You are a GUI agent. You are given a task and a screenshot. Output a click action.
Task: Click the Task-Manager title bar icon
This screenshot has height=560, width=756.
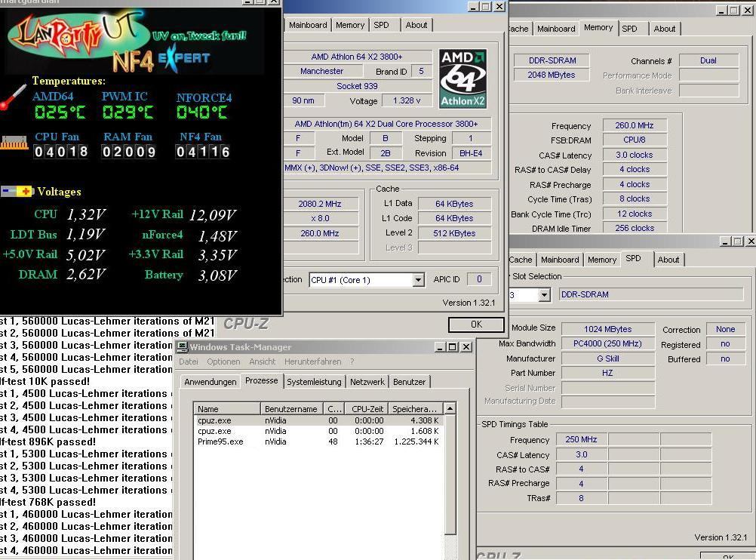(x=183, y=347)
